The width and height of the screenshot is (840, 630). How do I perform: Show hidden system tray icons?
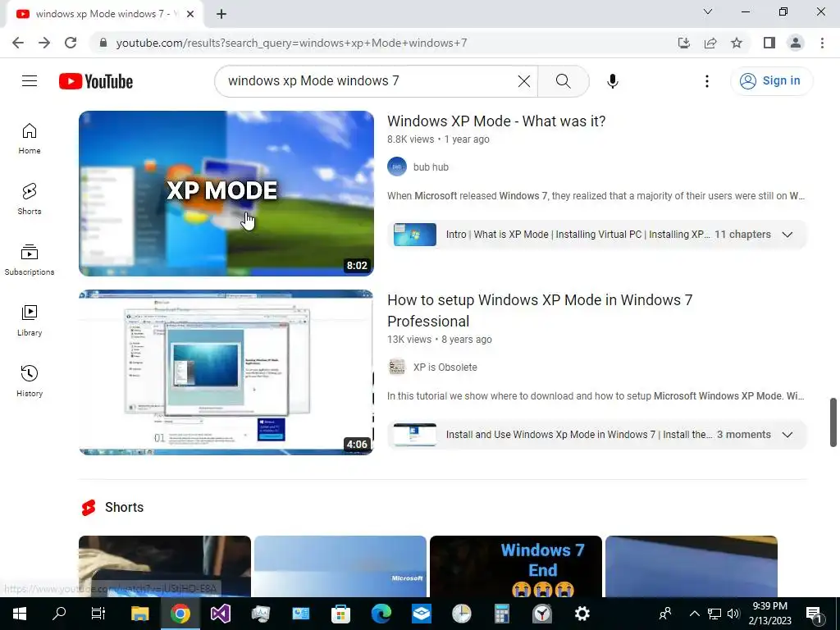pyautogui.click(x=694, y=614)
